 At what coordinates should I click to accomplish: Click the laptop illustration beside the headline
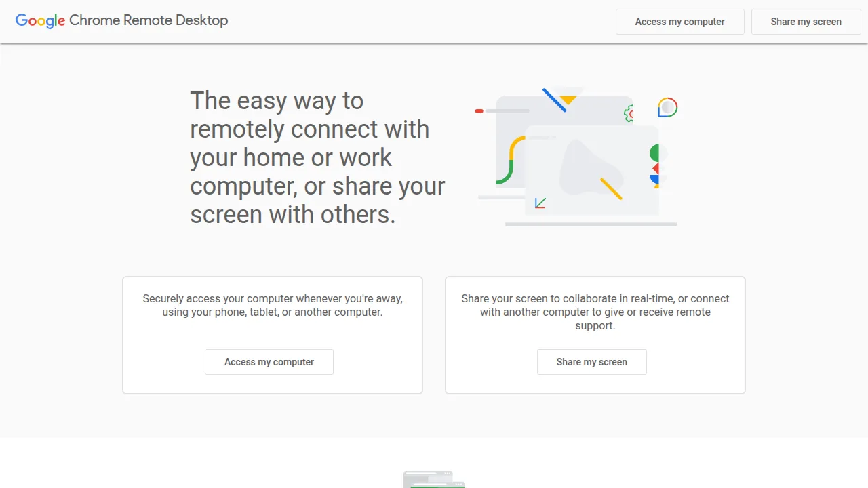[x=576, y=157]
